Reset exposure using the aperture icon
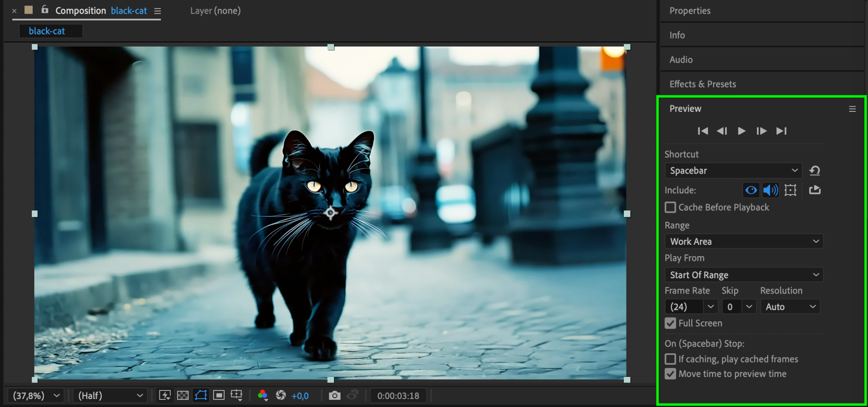The width and height of the screenshot is (868, 407). [x=281, y=396]
